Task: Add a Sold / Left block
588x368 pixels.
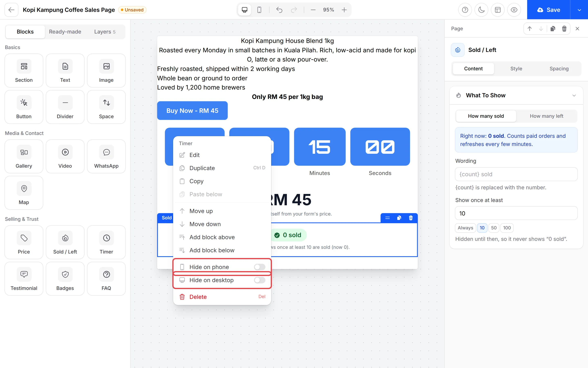Action: pyautogui.click(x=65, y=242)
